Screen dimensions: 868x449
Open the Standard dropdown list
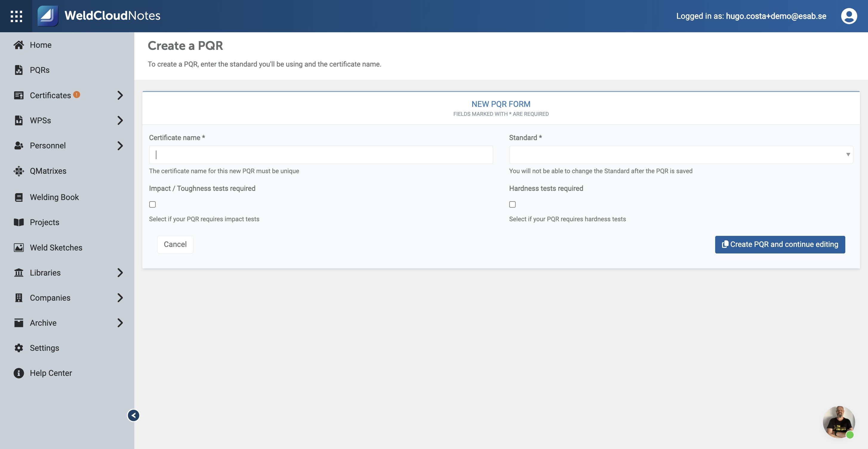681,155
